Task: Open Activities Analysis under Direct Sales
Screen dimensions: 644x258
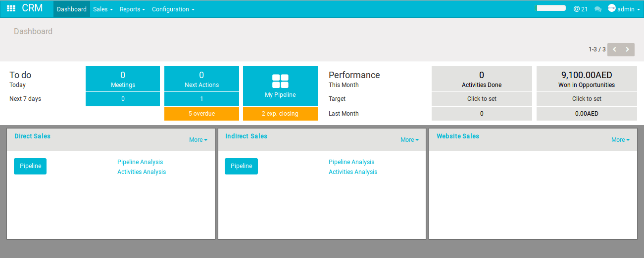Action: (x=142, y=172)
